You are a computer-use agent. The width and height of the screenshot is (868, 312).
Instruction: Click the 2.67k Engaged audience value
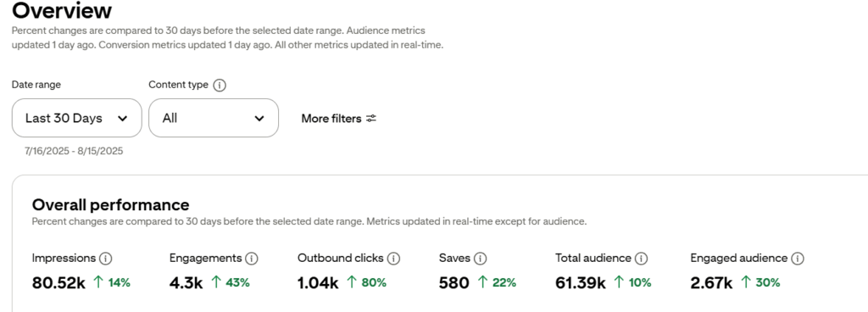tap(711, 283)
